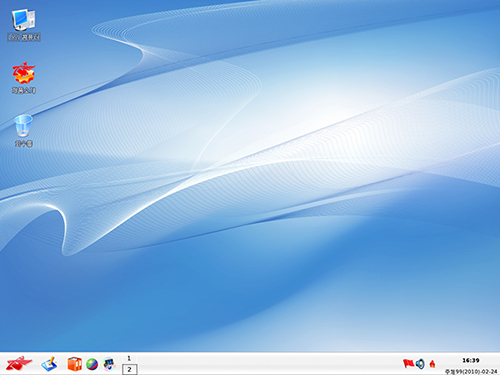The width and height of the screenshot is (500, 375).
Task: Launch the globe web browser icon
Action: point(92,364)
